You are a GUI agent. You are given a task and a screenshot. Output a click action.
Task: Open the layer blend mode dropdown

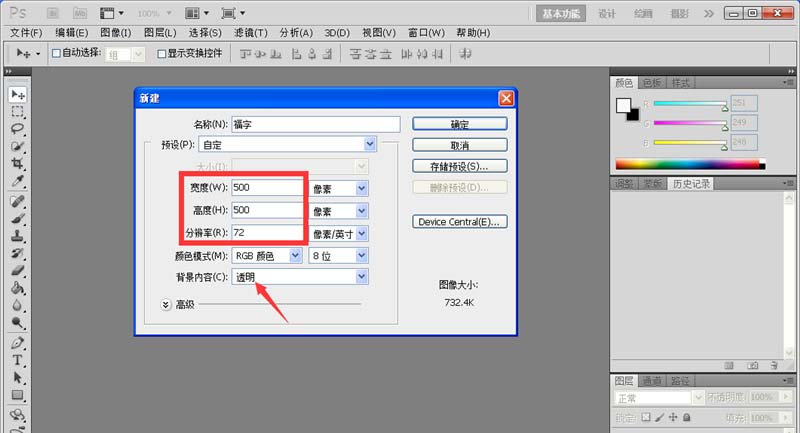pos(659,397)
